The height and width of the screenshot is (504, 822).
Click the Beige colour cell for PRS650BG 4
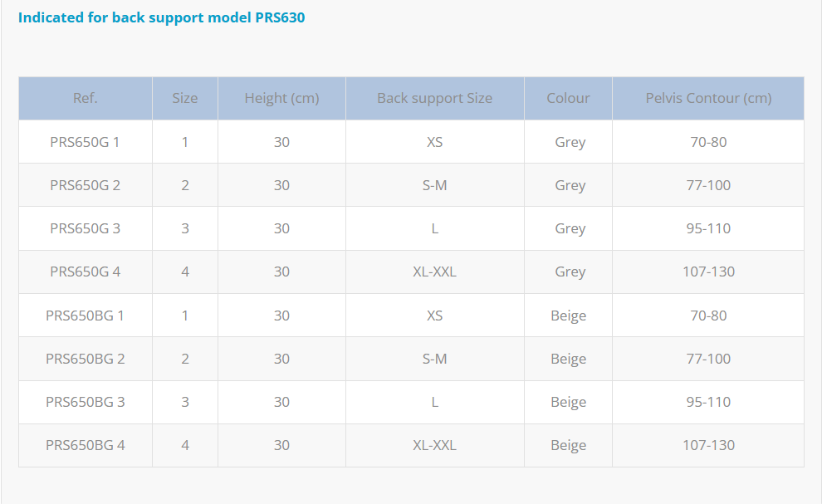tap(569, 445)
